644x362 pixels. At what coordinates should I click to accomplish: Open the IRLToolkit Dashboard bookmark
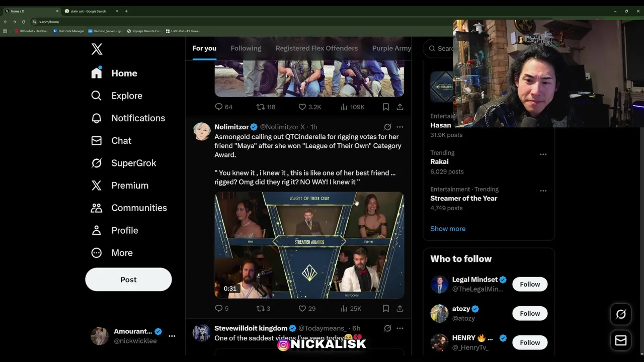(x=32, y=31)
